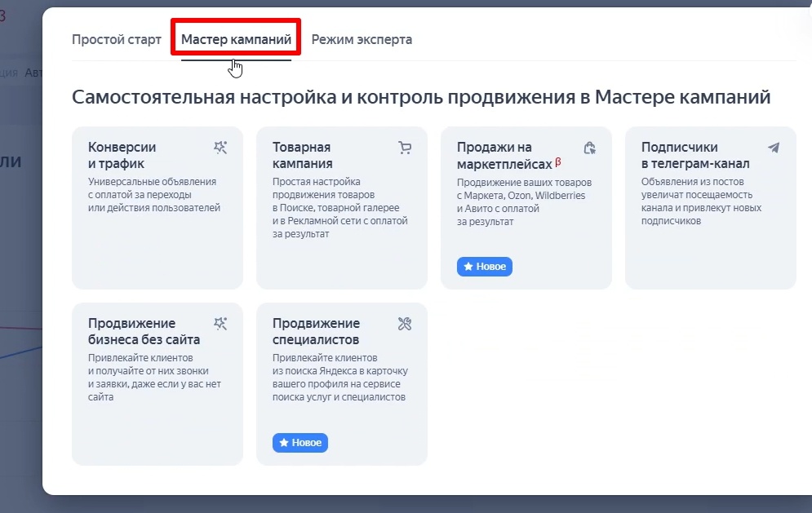The height and width of the screenshot is (513, 812).
Task: Choose the Продвижение специалистов title
Action: (x=316, y=331)
